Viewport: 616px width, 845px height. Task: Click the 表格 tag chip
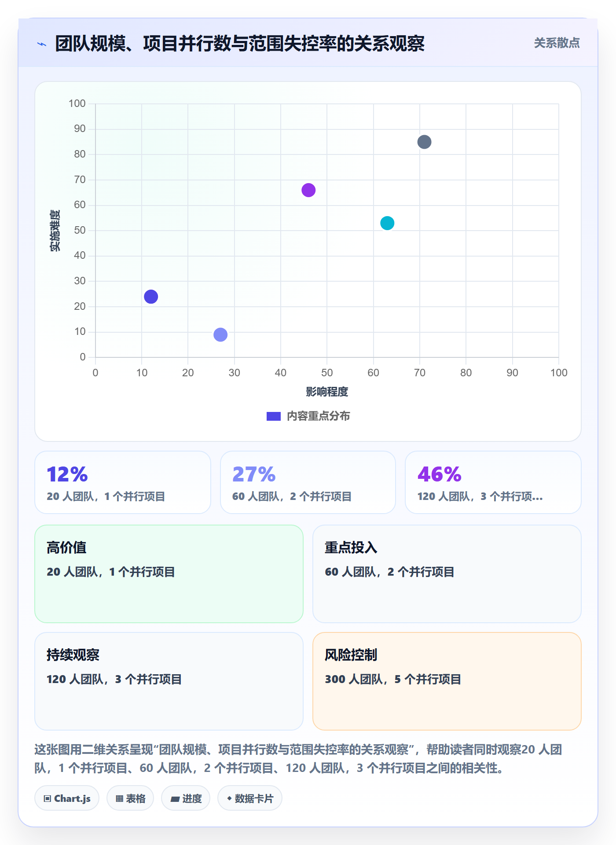130,798
